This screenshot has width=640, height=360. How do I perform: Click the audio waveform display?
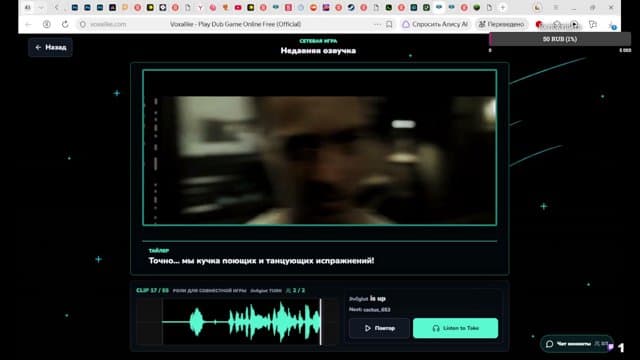[238, 322]
